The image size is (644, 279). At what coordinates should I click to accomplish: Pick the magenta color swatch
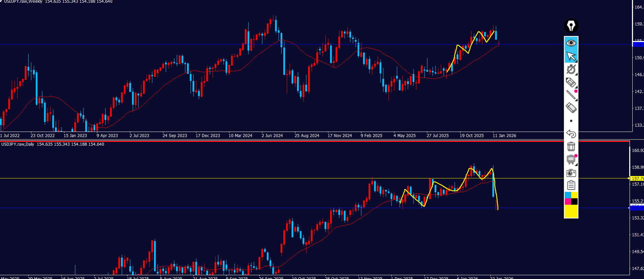pyautogui.click(x=568, y=201)
